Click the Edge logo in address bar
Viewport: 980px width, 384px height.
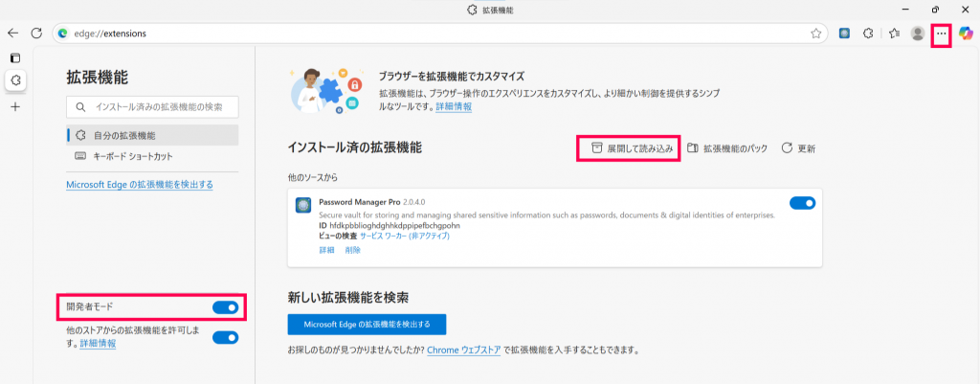(x=62, y=34)
